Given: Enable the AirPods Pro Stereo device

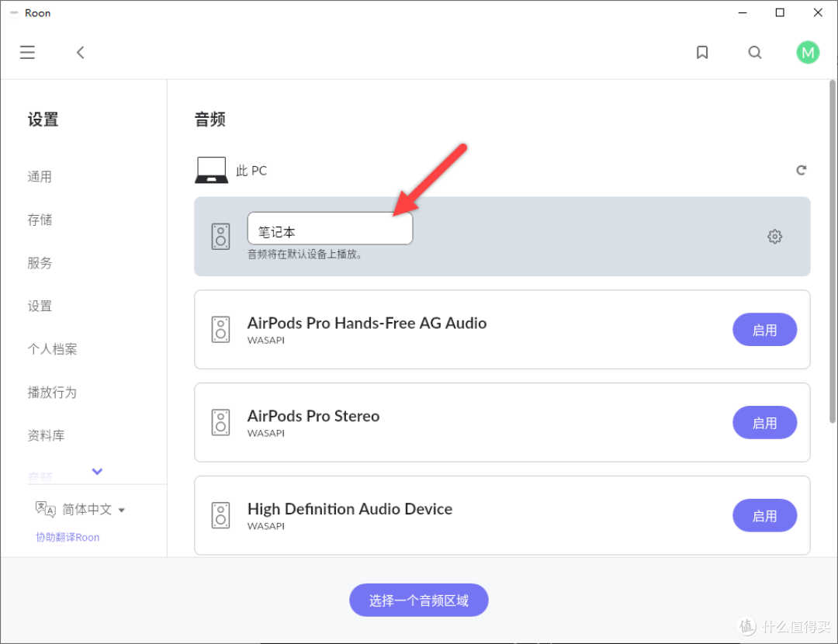Looking at the screenshot, I should (764, 423).
